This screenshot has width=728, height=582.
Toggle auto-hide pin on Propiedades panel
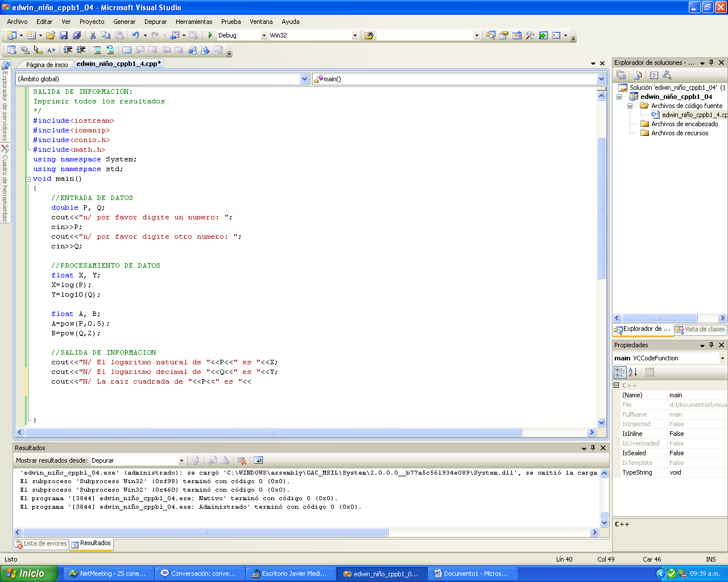click(x=712, y=345)
